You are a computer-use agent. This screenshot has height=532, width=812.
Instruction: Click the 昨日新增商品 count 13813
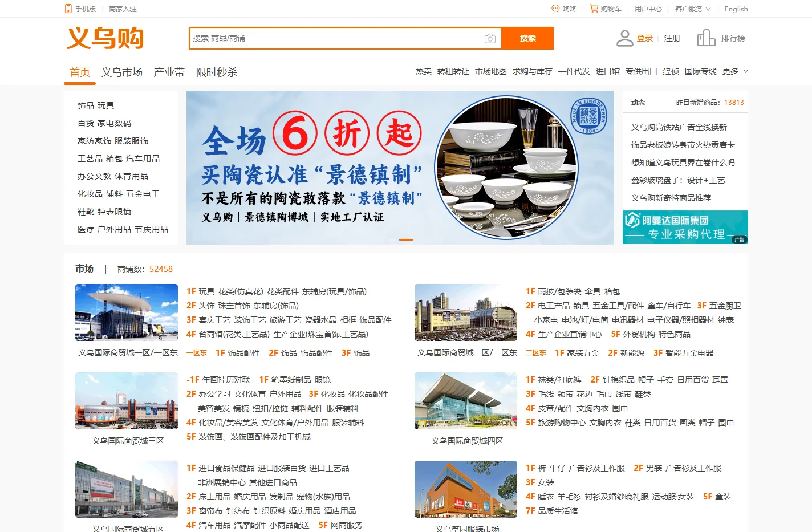coord(734,103)
